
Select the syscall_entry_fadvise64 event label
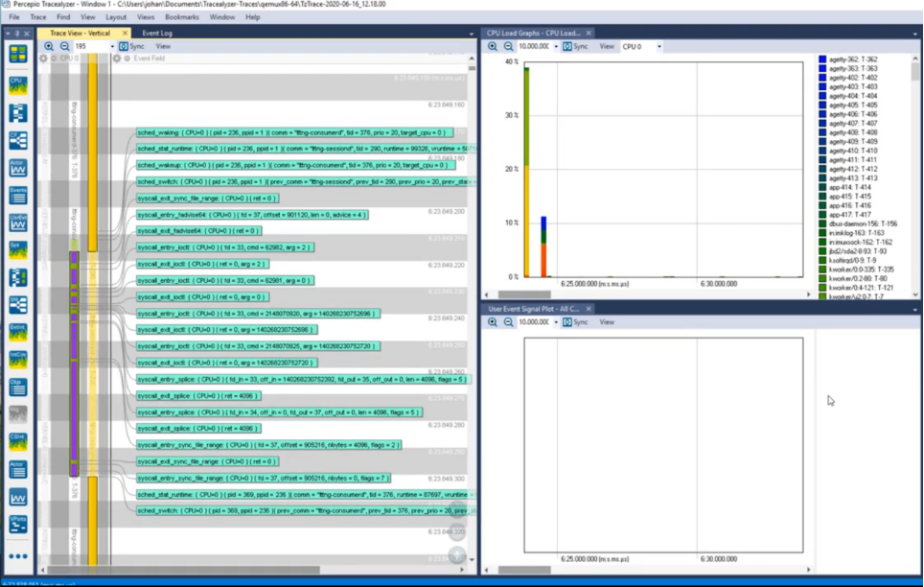point(252,215)
